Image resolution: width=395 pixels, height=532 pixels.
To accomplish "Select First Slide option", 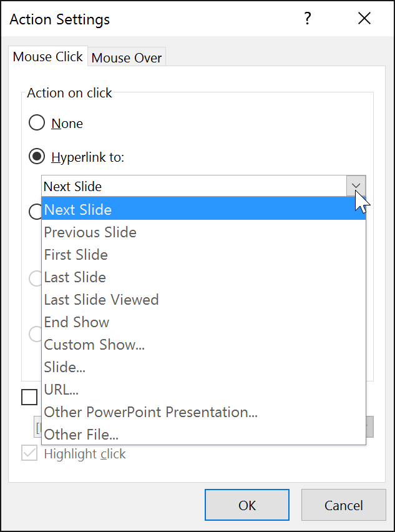I will tap(76, 254).
